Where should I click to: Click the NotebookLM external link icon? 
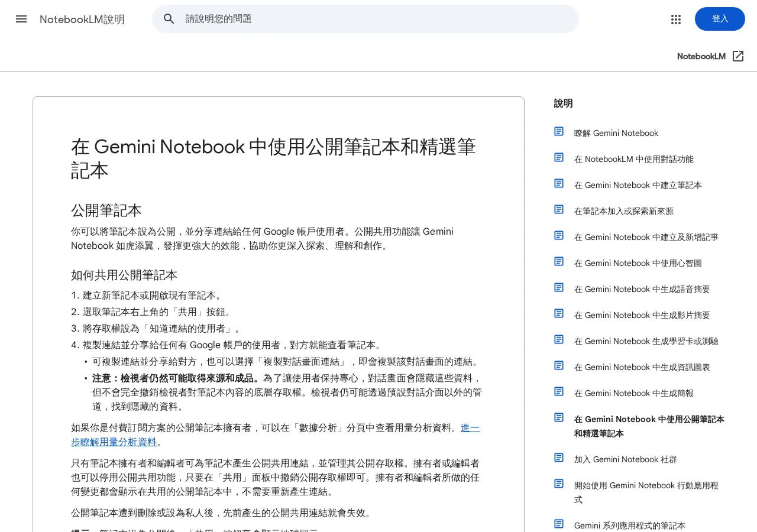coord(738,56)
